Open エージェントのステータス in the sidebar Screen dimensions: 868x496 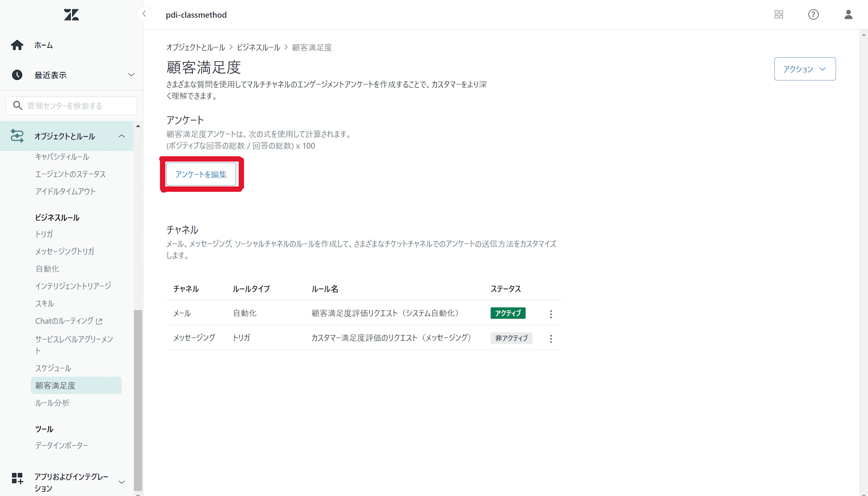coord(70,174)
